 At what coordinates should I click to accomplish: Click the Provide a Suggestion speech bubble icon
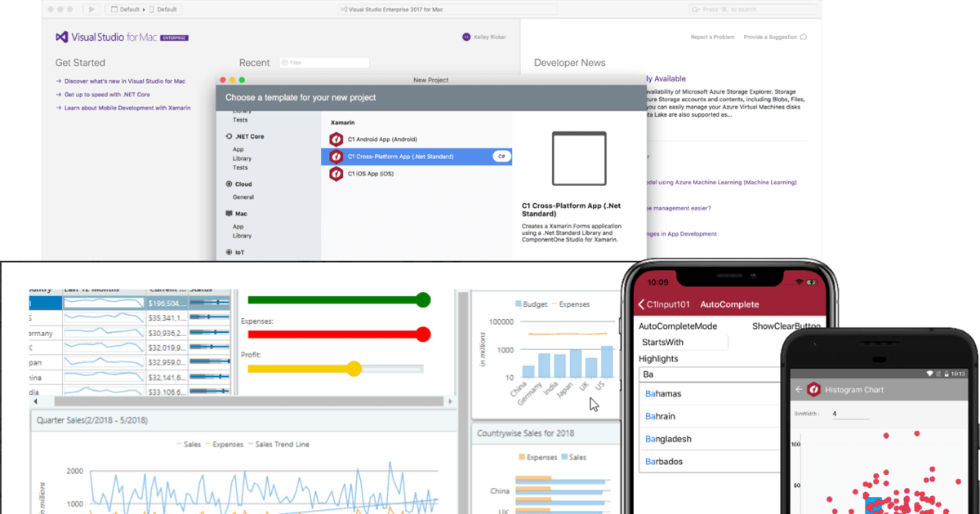point(803,37)
